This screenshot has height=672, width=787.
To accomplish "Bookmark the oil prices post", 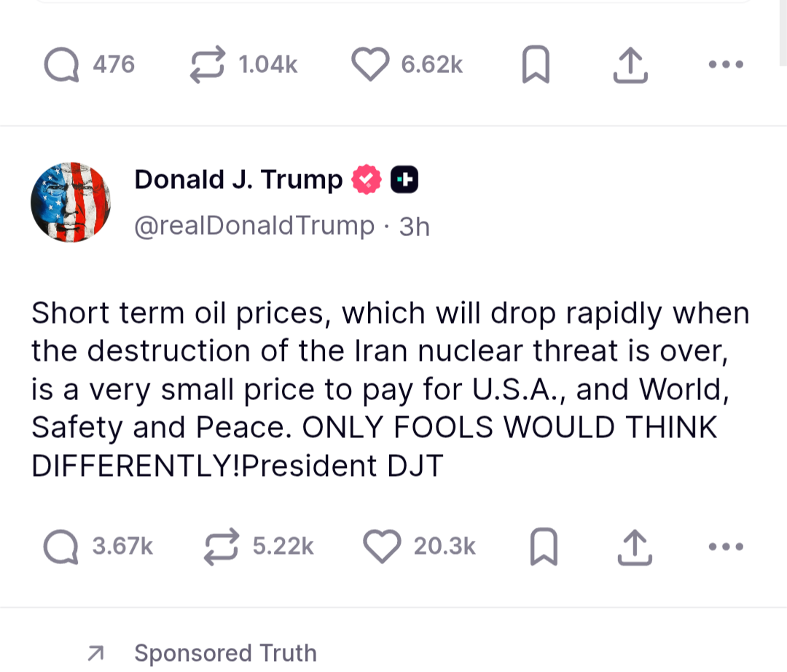I will click(x=544, y=547).
